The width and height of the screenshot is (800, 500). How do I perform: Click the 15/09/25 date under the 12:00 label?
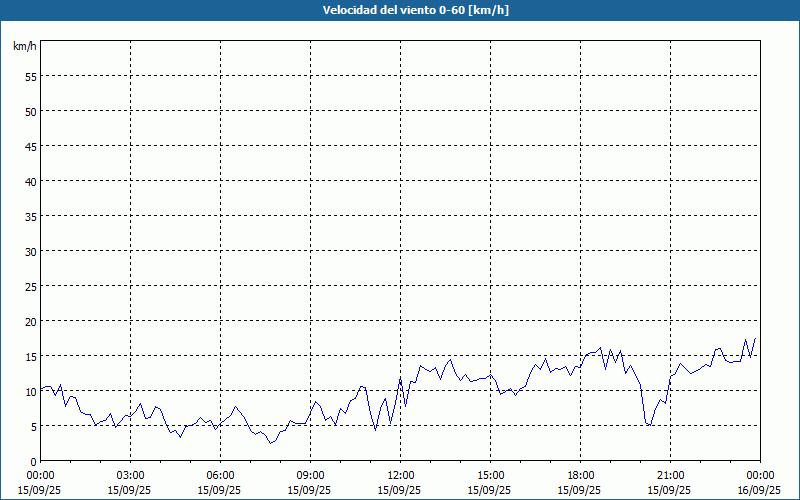(x=400, y=490)
